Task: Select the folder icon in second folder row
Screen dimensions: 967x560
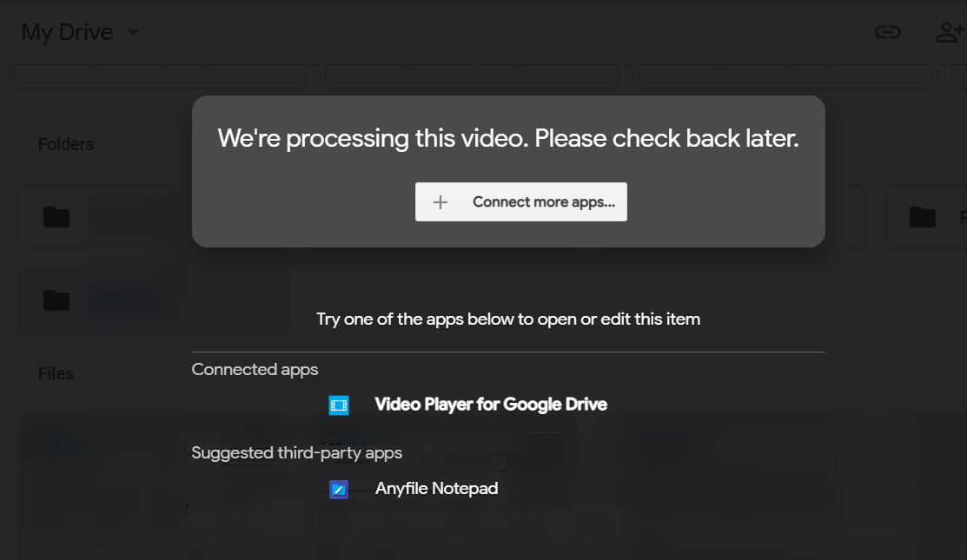Action: tap(56, 300)
